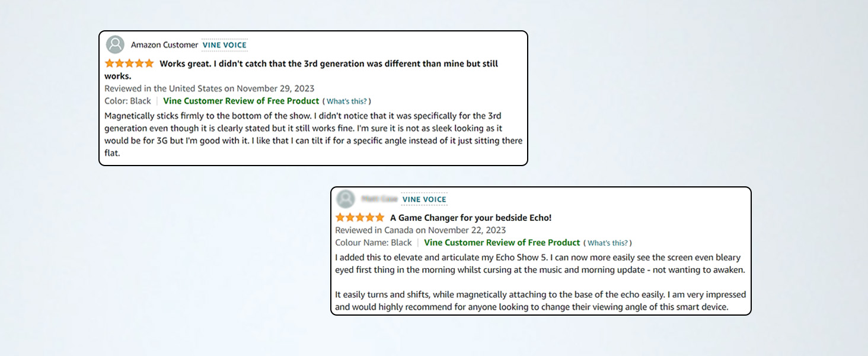Click Vine Customer Review label in first review
The image size is (868, 356).
coord(241,101)
